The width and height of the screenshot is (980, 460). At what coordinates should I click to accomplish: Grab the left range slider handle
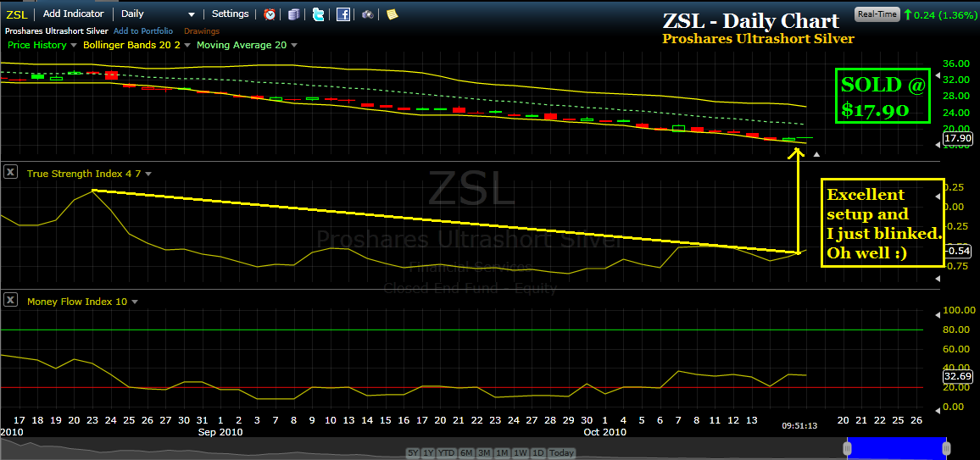coord(847,448)
